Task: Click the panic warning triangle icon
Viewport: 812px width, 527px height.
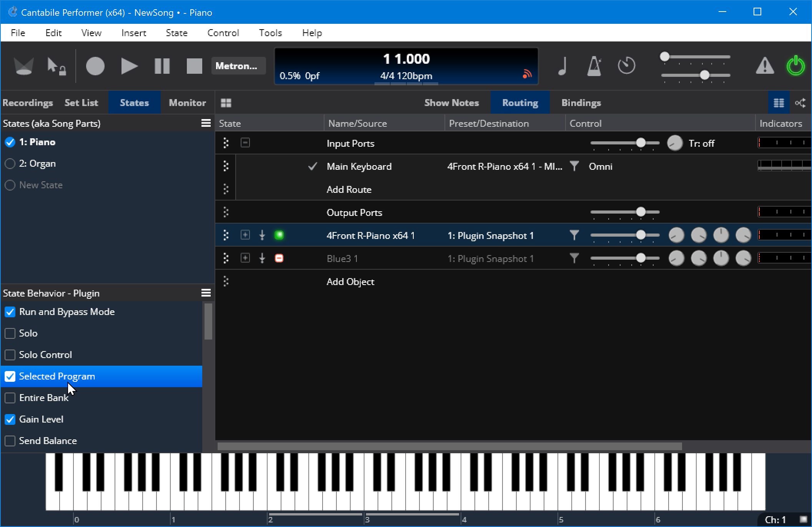Action: pos(765,66)
